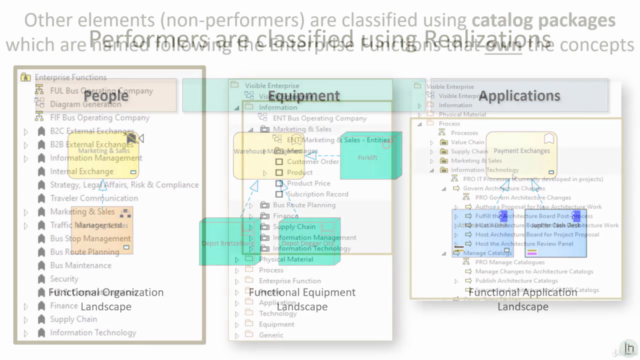Select the Bus Maintenance function icon
The image size is (640, 360).
tap(41, 265)
